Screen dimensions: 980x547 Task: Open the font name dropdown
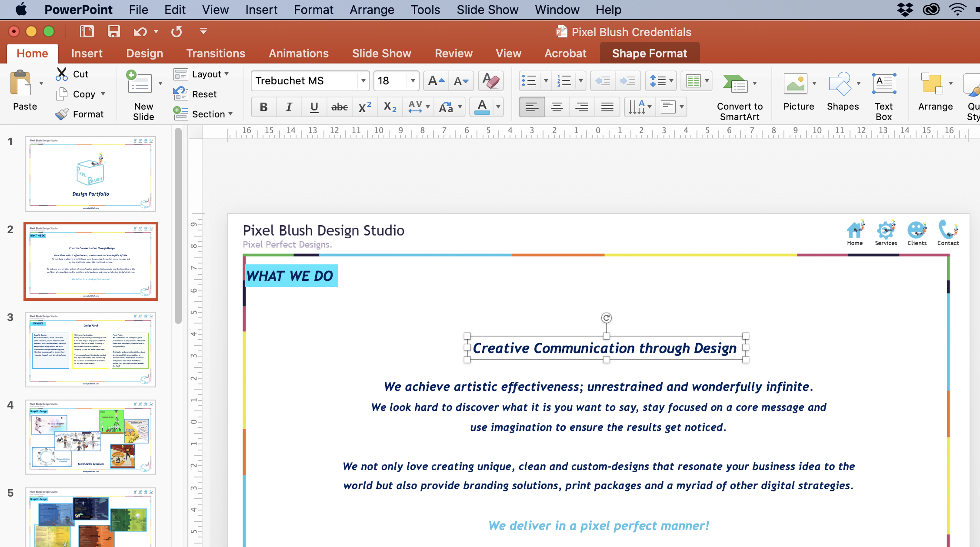coord(363,81)
